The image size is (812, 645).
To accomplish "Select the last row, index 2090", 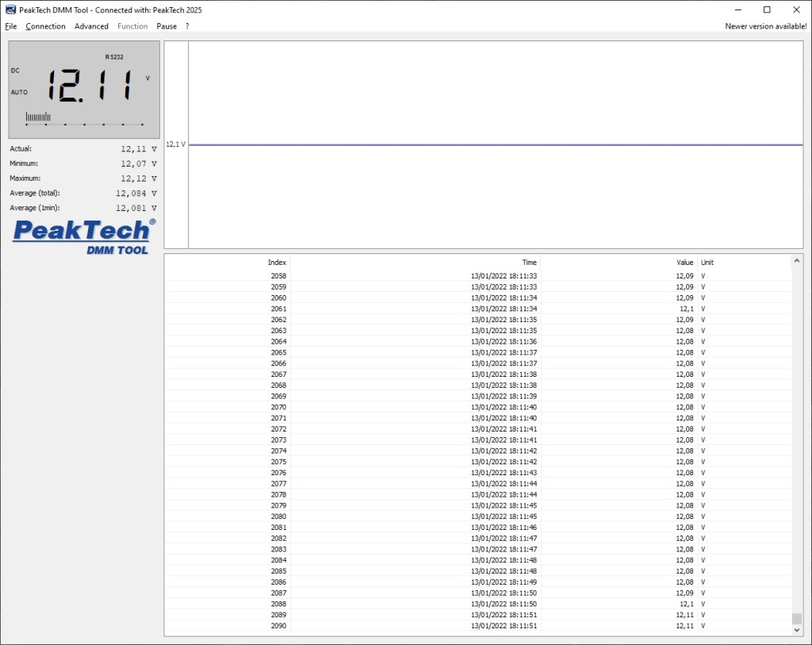I will 476,626.
